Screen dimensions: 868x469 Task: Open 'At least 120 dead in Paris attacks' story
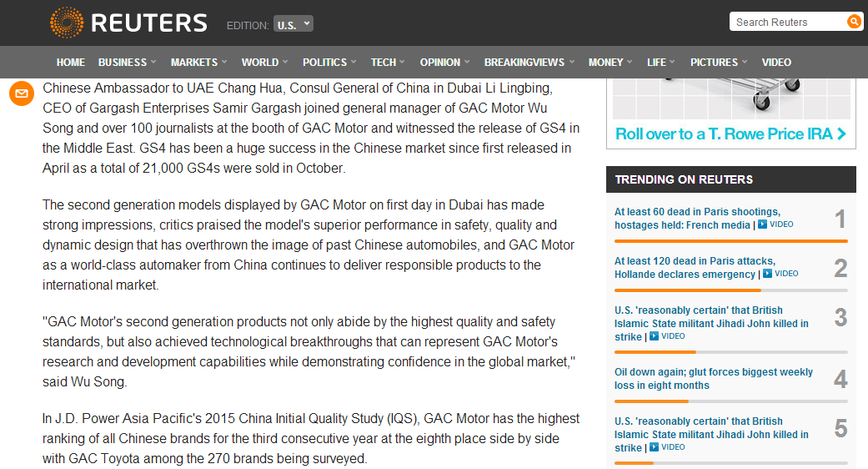[695, 267]
